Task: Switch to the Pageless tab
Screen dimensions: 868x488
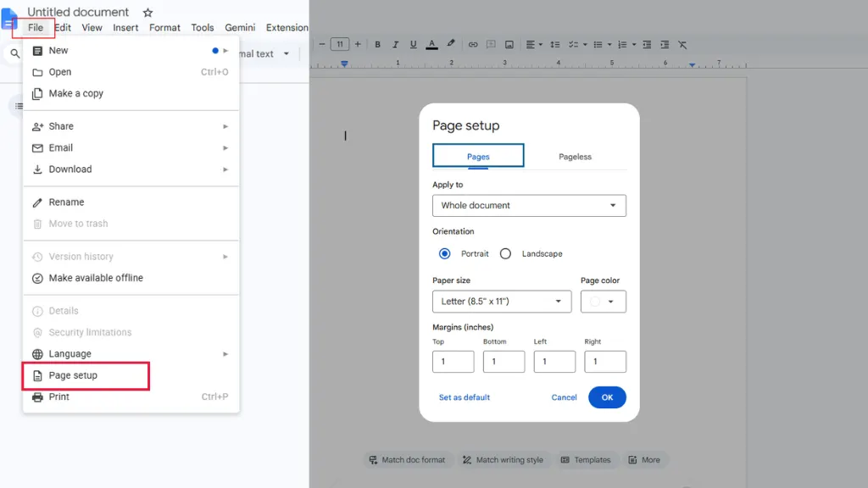Action: pyautogui.click(x=575, y=157)
